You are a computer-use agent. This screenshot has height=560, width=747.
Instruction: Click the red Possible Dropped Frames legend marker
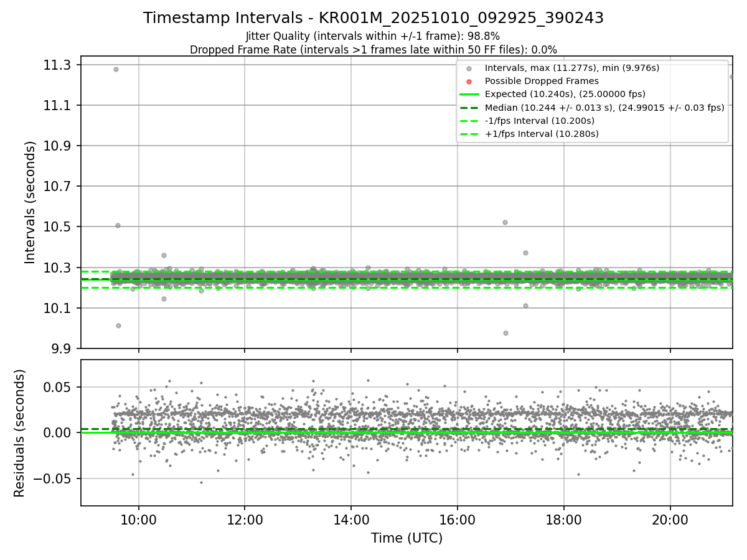tap(469, 82)
